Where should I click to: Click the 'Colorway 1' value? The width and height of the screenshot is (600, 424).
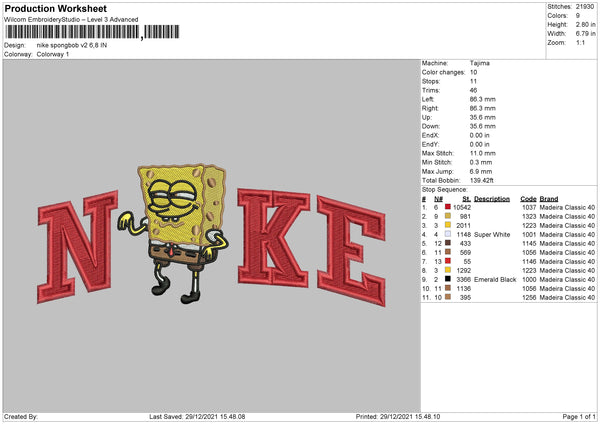[53, 54]
